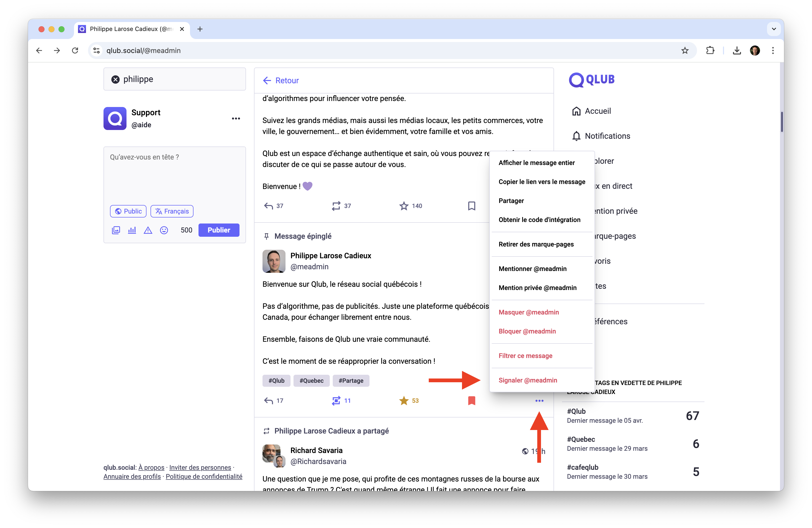
Task: Select Retirer des marque-pages
Action: (x=542, y=244)
